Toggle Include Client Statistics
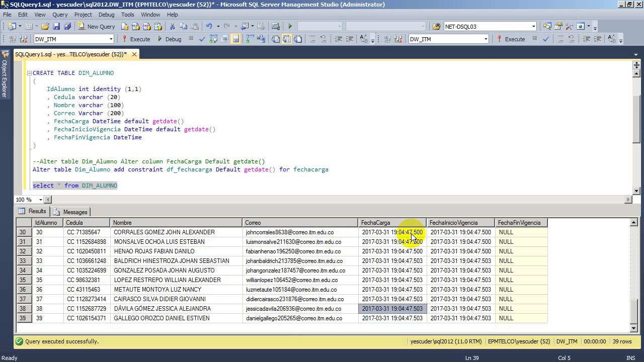The width and height of the screenshot is (644, 362). (261, 39)
